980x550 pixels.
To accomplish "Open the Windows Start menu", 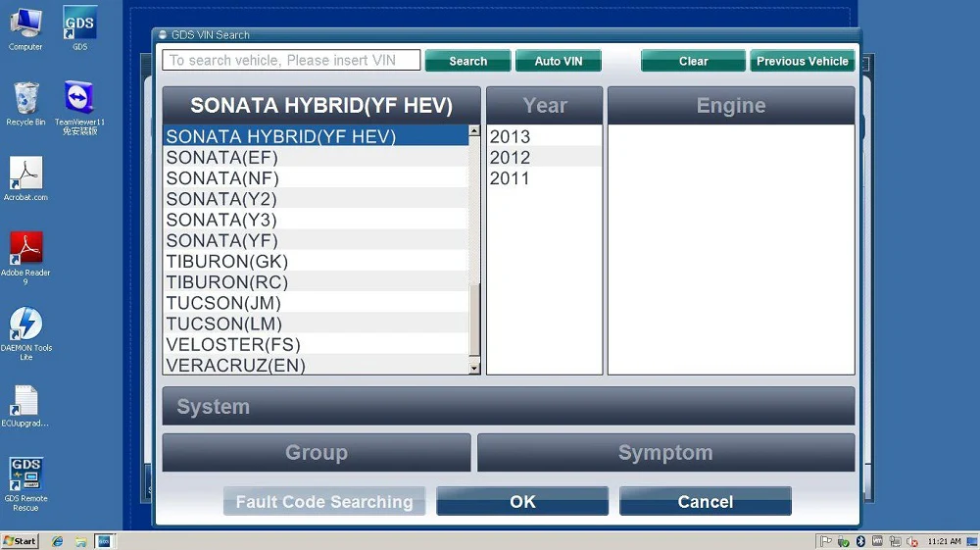I will click(20, 541).
